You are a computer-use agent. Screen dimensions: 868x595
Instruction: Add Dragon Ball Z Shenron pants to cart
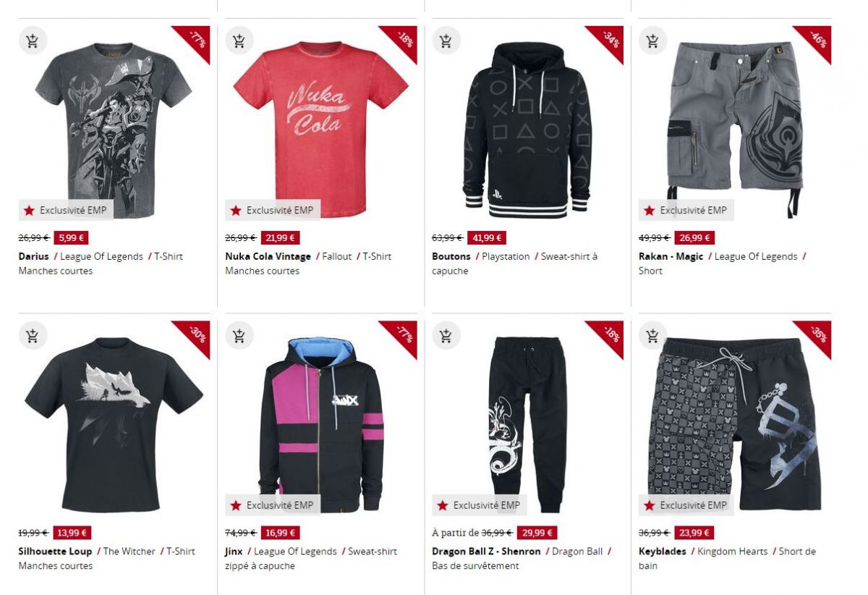[446, 336]
